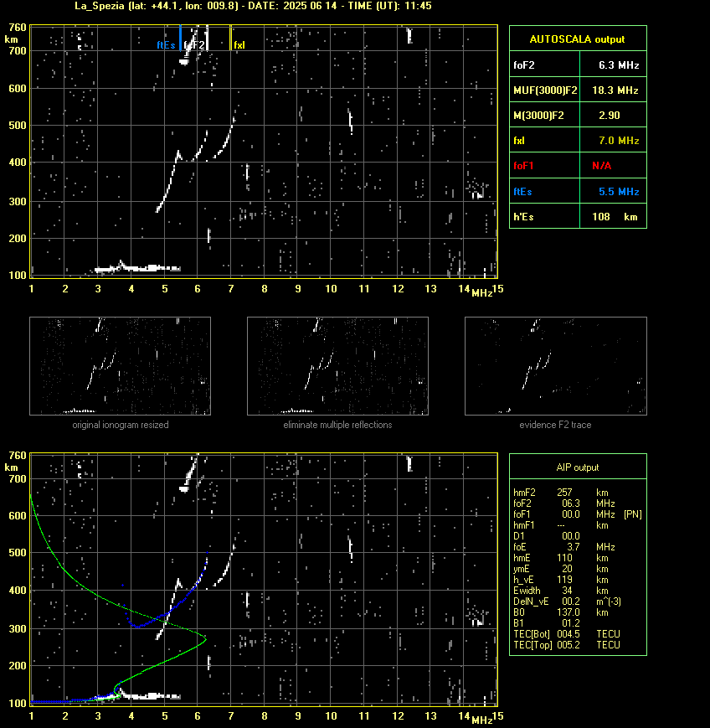The width and height of the screenshot is (710, 728).
Task: Open the evidence F2 trace thumbnail
Action: tap(556, 366)
